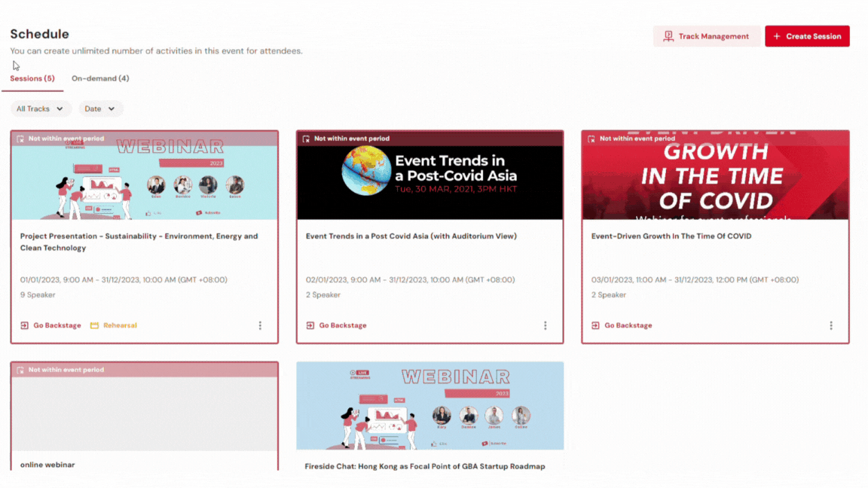868x488 pixels.
Task: Expand the All Tracks filter dropdown
Action: click(x=41, y=109)
